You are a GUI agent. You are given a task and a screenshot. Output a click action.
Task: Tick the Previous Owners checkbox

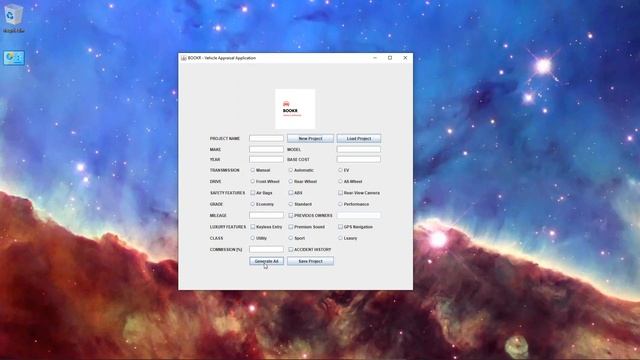pos(291,215)
